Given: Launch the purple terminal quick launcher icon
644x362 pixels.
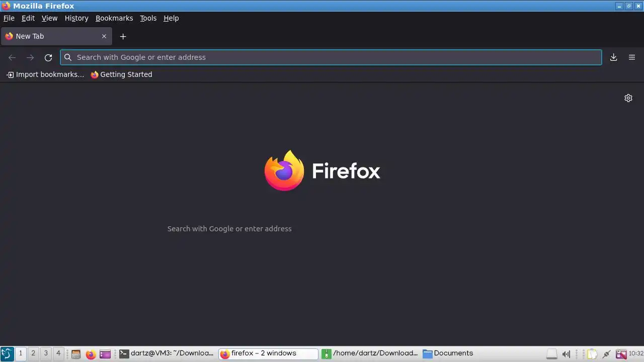Looking at the screenshot, I should [105, 354].
